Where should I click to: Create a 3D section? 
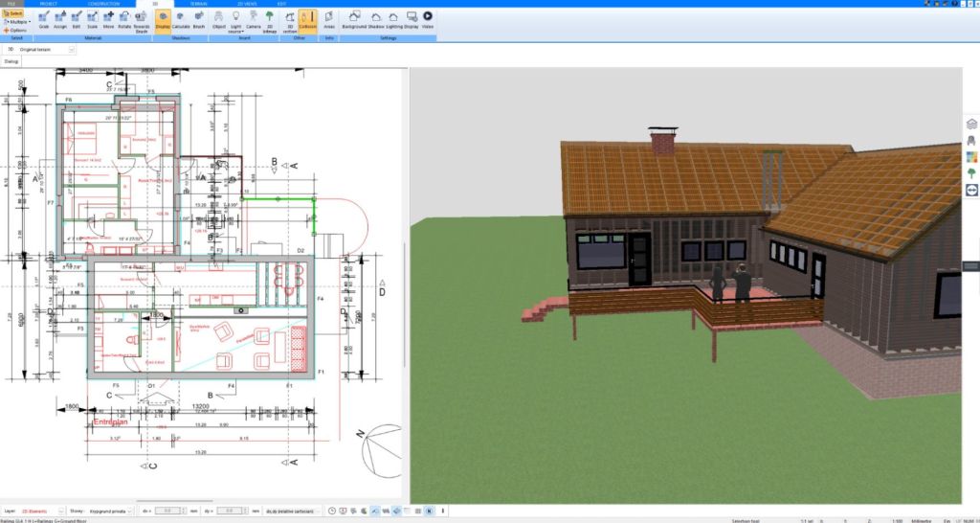pyautogui.click(x=290, y=22)
